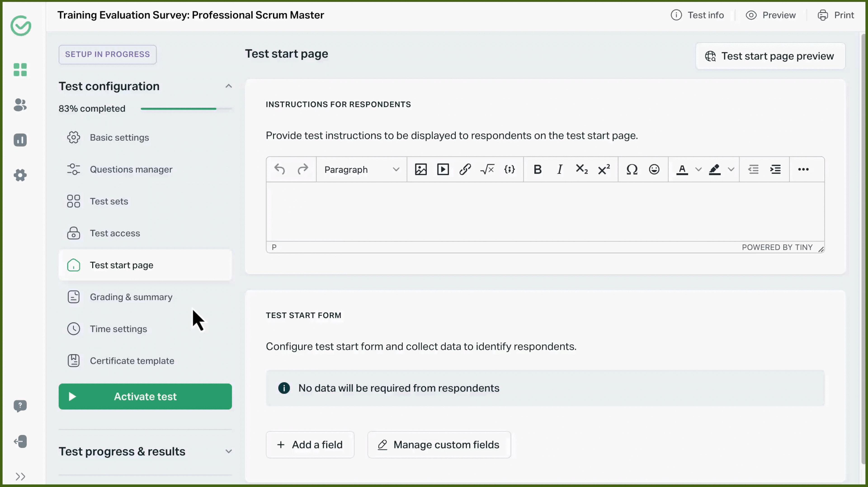Open Grading & summary settings
The height and width of the screenshot is (487, 868).
point(131,297)
